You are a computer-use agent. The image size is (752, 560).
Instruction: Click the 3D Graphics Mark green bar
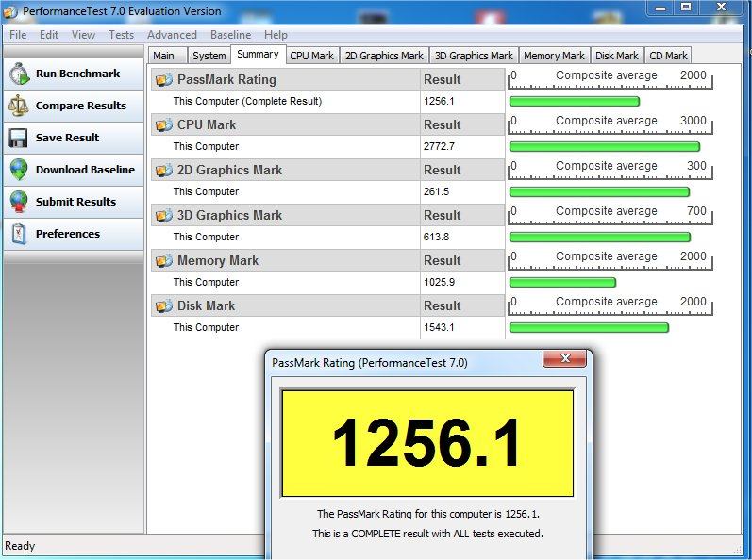pyautogui.click(x=599, y=238)
